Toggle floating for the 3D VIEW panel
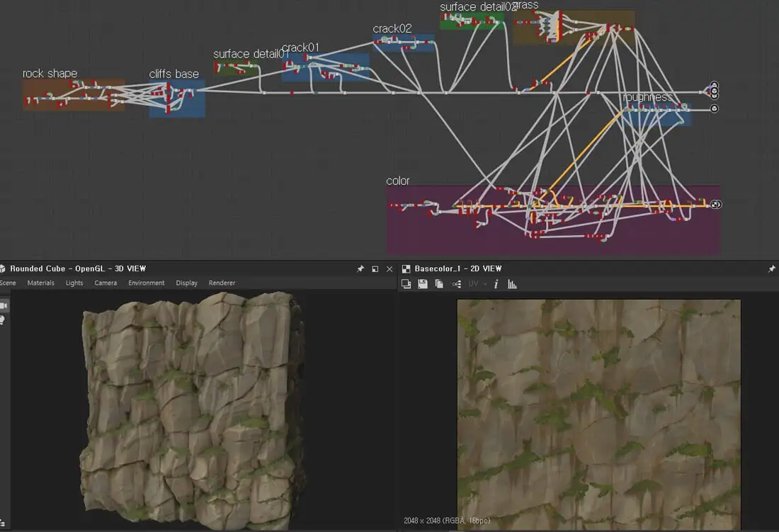Viewport: 779px width, 532px height. [x=375, y=269]
